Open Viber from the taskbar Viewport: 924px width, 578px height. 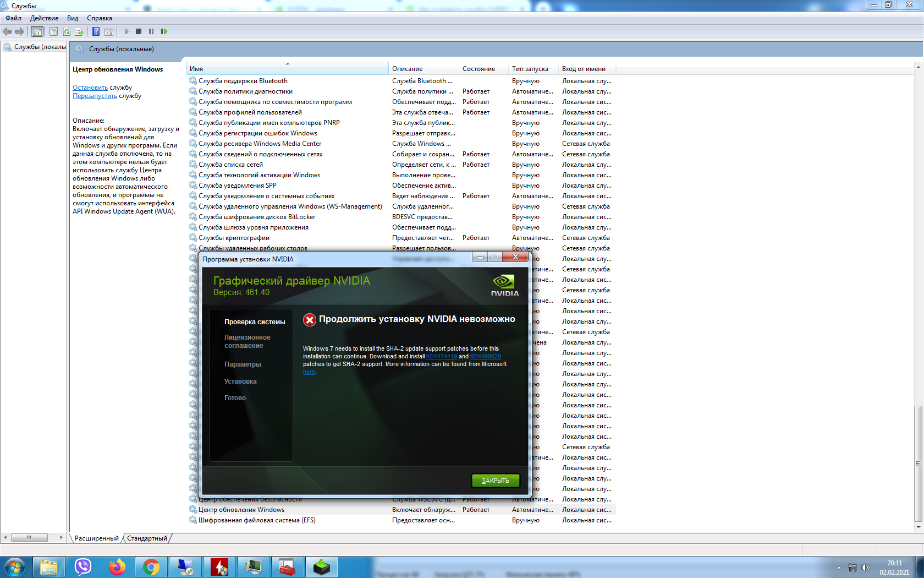(x=83, y=567)
